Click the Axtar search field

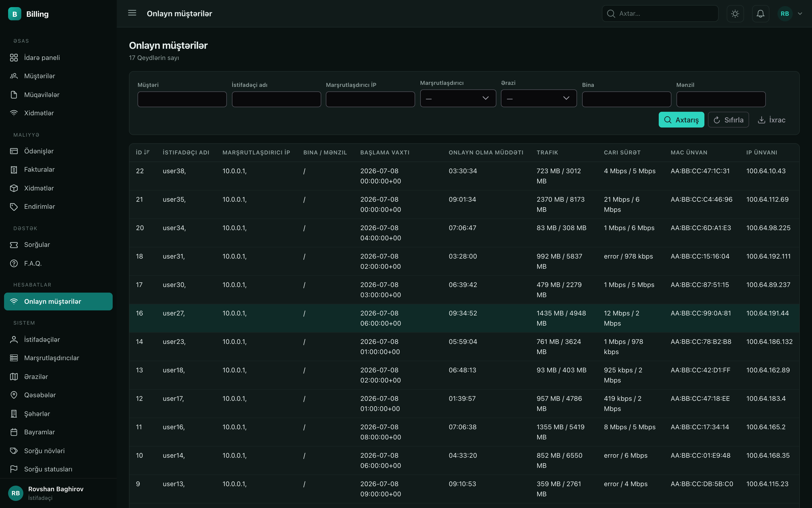pos(660,14)
